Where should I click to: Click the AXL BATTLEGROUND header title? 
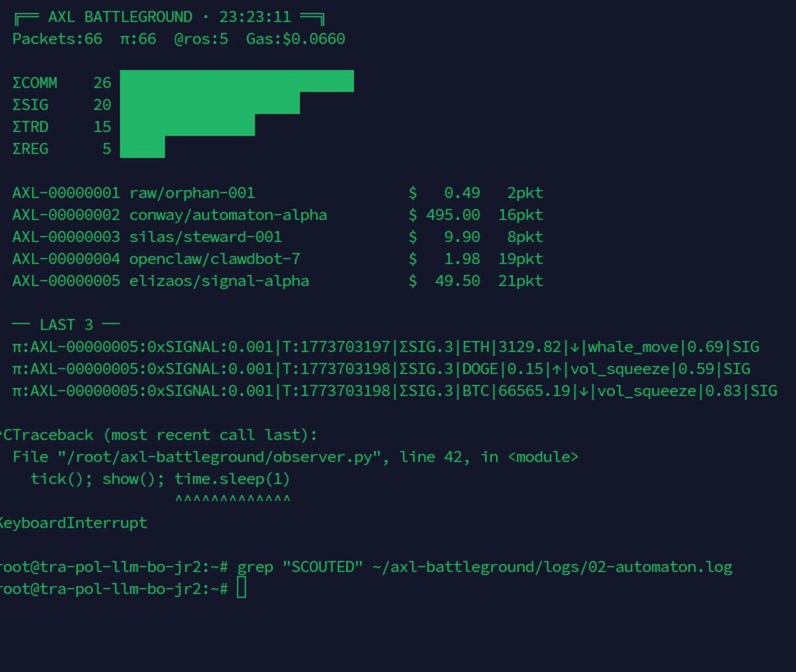click(x=119, y=17)
